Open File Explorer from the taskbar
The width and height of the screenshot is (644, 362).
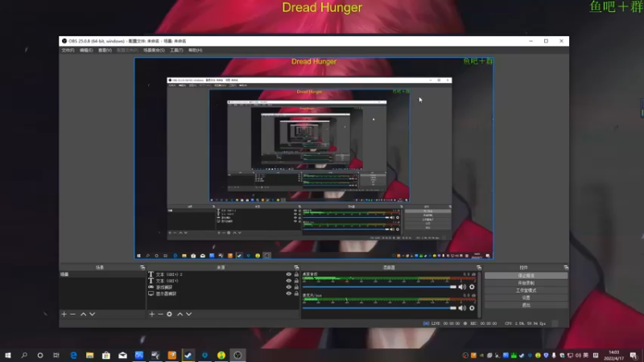[x=90, y=355]
